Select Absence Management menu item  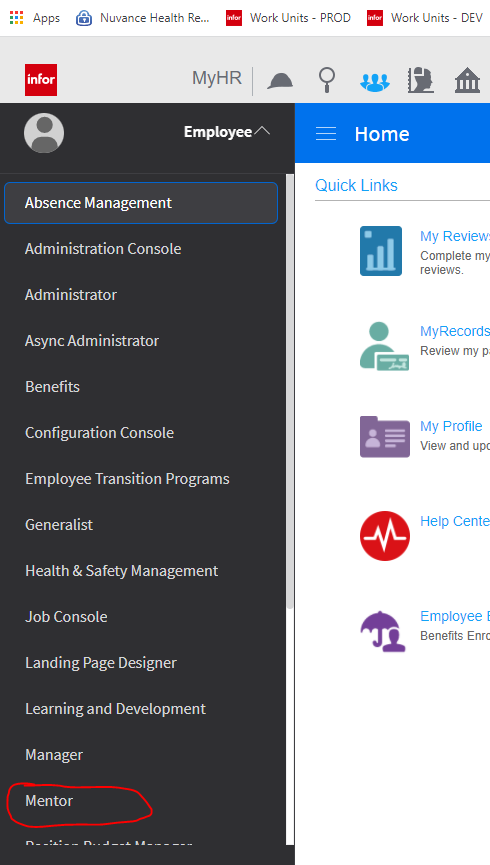141,203
